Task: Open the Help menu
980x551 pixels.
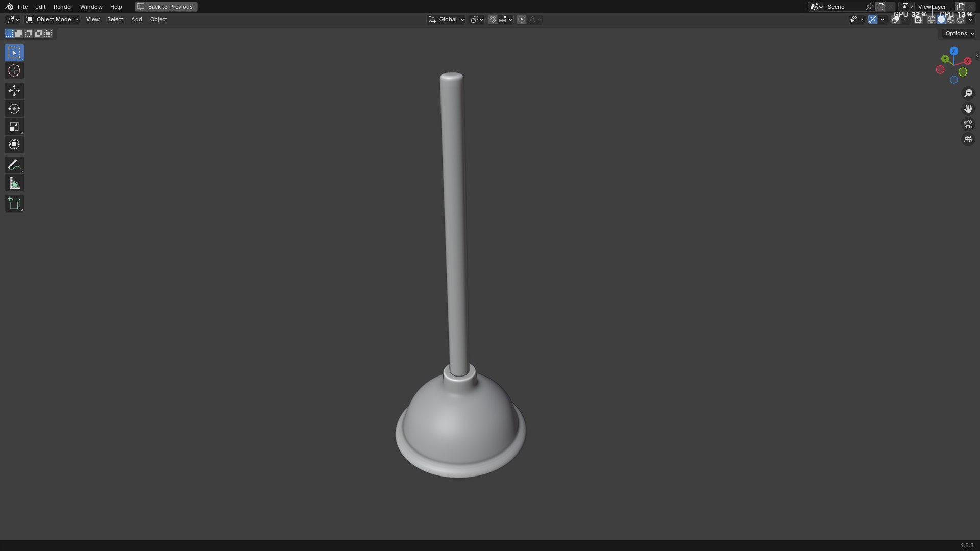Action: pyautogui.click(x=116, y=7)
